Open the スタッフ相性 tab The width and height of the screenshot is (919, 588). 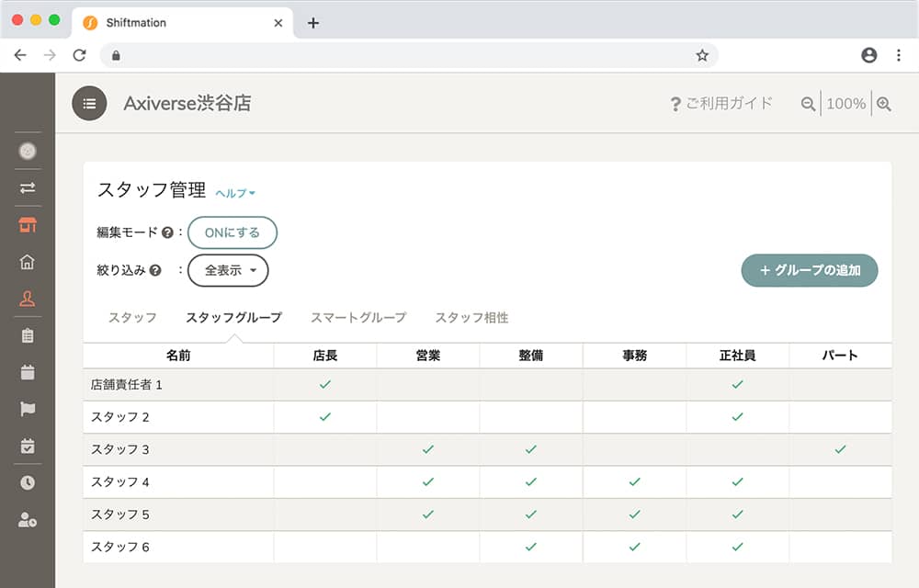coord(471,317)
